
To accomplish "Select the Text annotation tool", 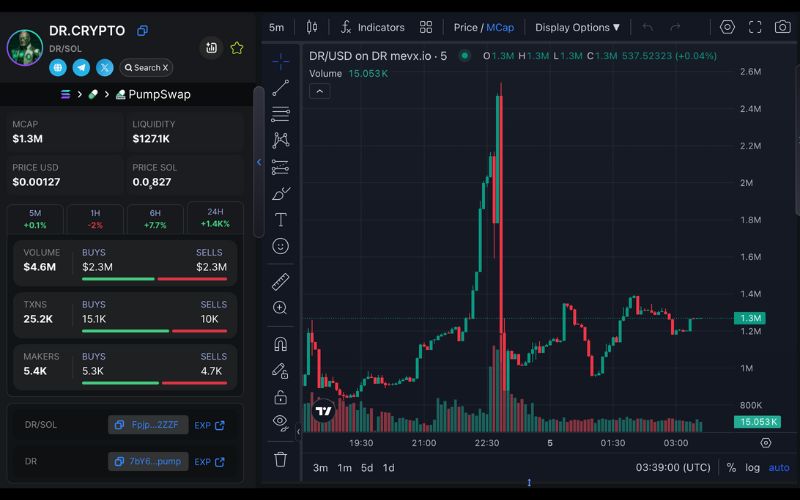I will 281,220.
